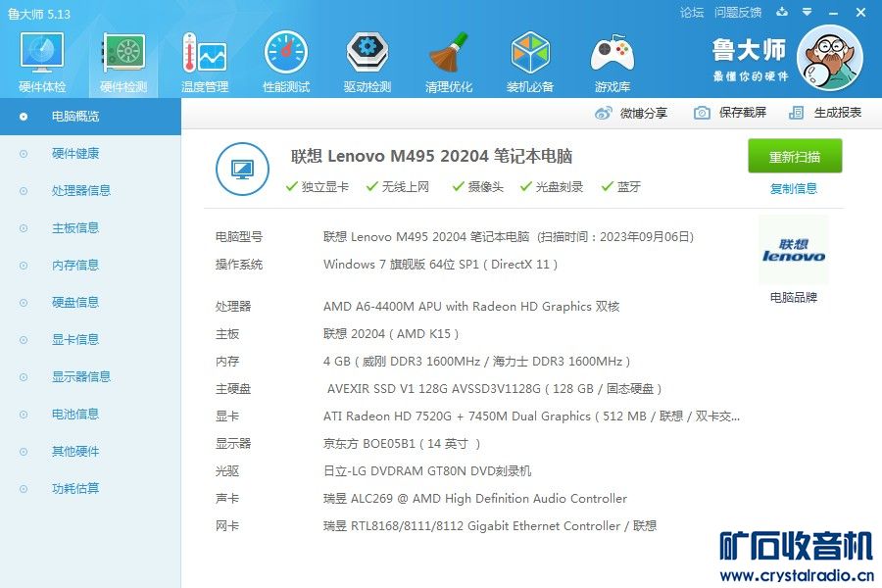Screen dimensions: 882x588
Task: Click the AMD A6-4400M processor value
Action: pos(471,307)
